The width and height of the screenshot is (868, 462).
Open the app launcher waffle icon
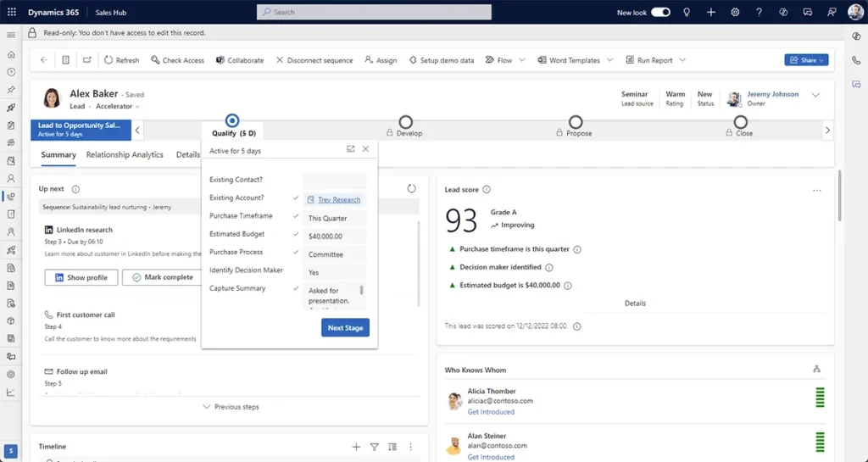coord(12,12)
